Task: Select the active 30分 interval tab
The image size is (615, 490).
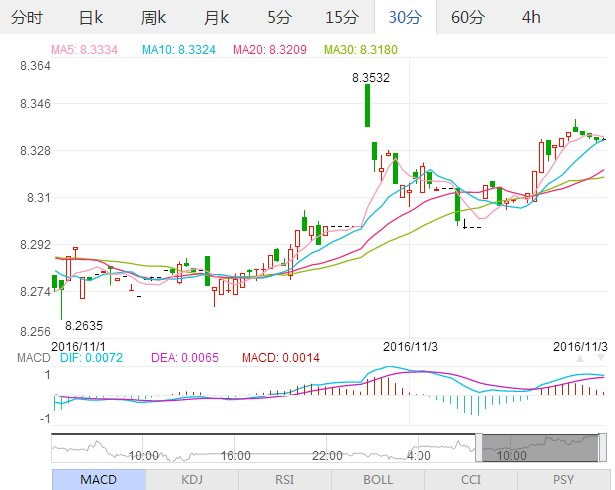Action: 405,17
